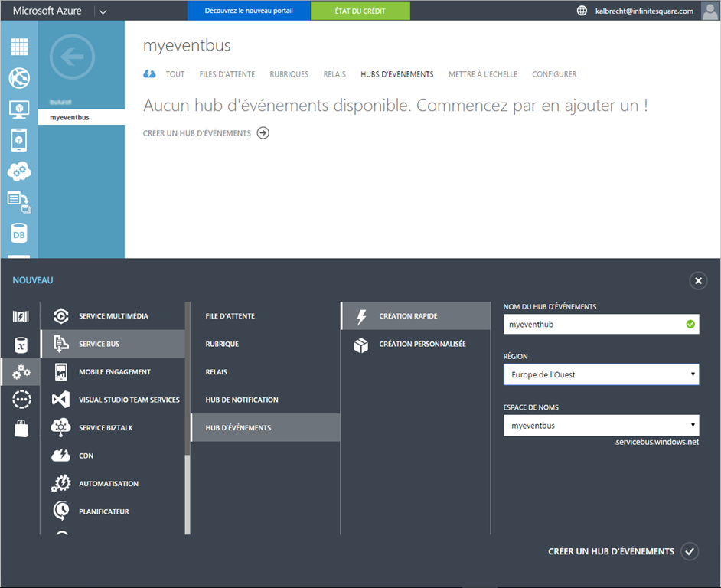The image size is (721, 588).
Task: Click the Service Multimédia icon
Action: 60,316
